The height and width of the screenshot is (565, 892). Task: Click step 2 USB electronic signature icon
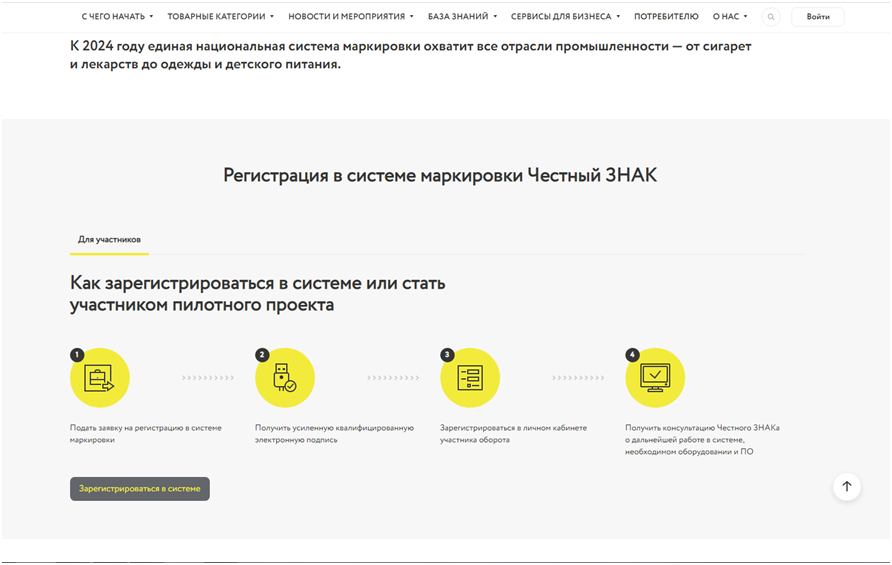pos(284,378)
